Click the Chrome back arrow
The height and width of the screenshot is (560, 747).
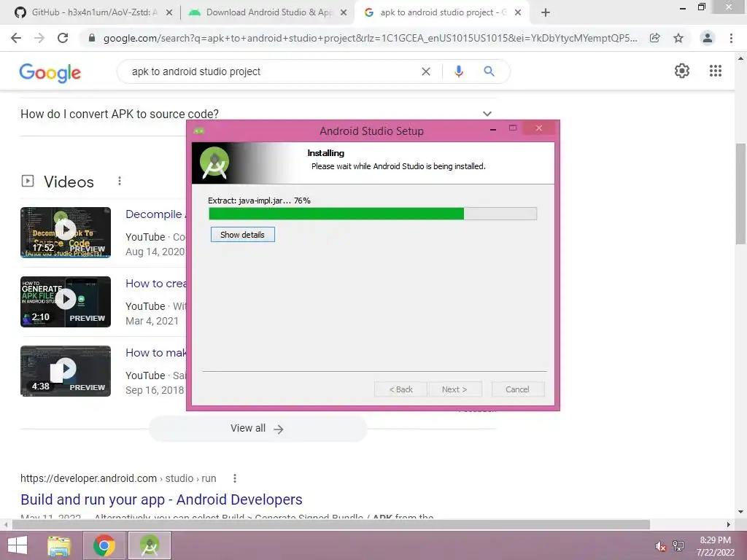tap(16, 38)
